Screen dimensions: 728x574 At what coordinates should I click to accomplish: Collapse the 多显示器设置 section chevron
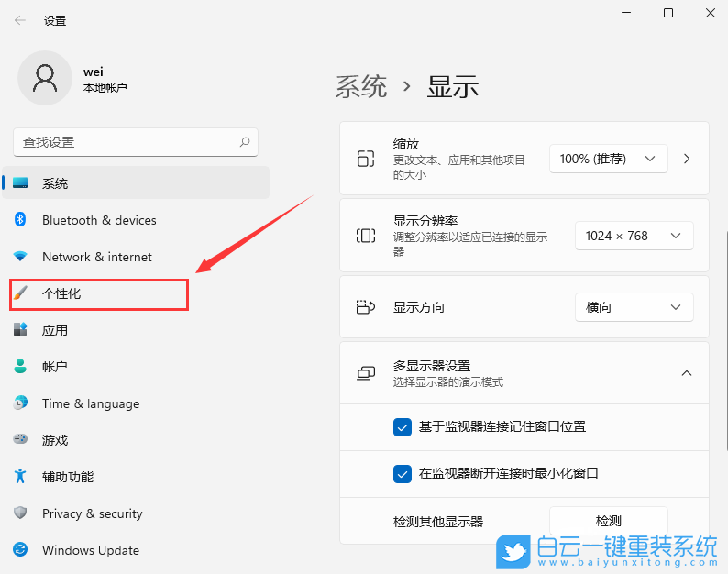(686, 373)
